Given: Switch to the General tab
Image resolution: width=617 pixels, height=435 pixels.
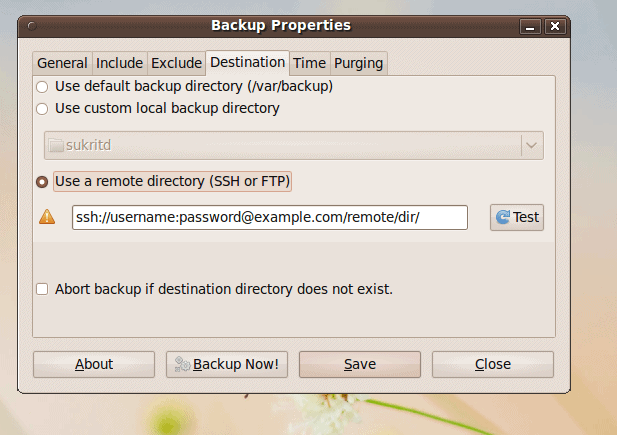Looking at the screenshot, I should [62, 63].
